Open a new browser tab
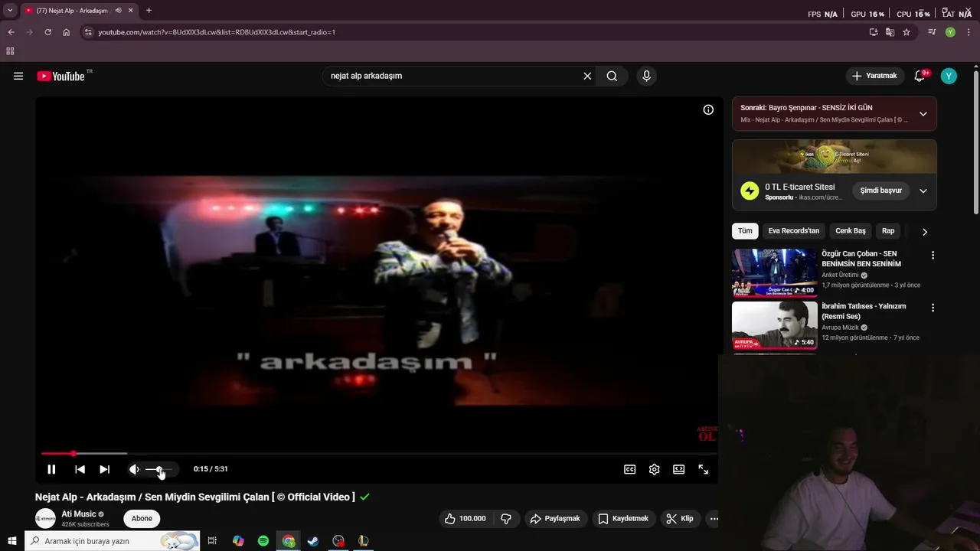The height and width of the screenshot is (551, 980). (x=149, y=11)
